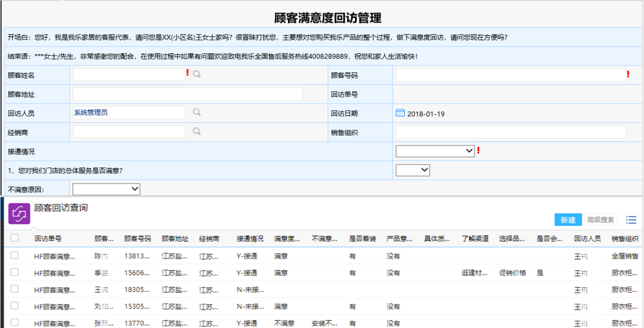
Task: Click search icon next to 顾客姓名 field
Action: click(197, 74)
